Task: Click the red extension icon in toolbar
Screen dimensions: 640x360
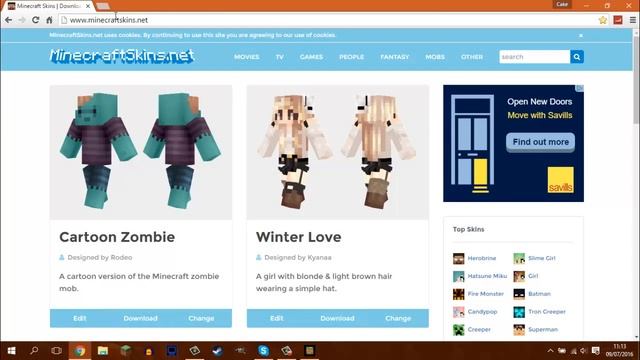Action: pyautogui.click(x=618, y=20)
